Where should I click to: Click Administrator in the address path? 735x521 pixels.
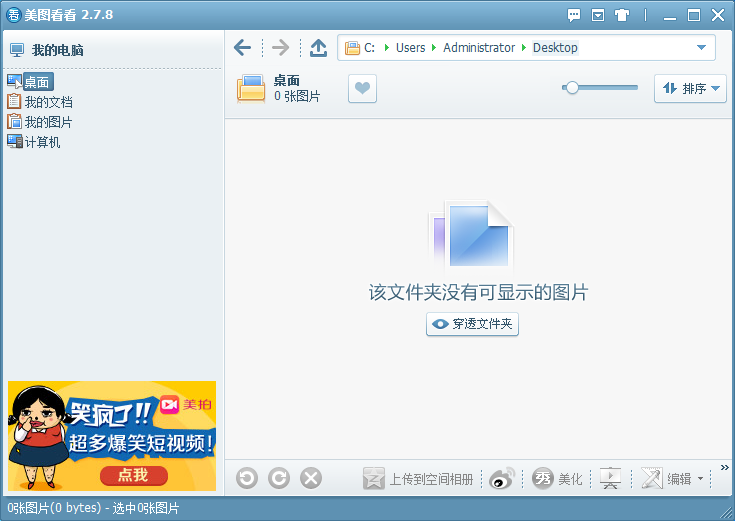[x=479, y=48]
